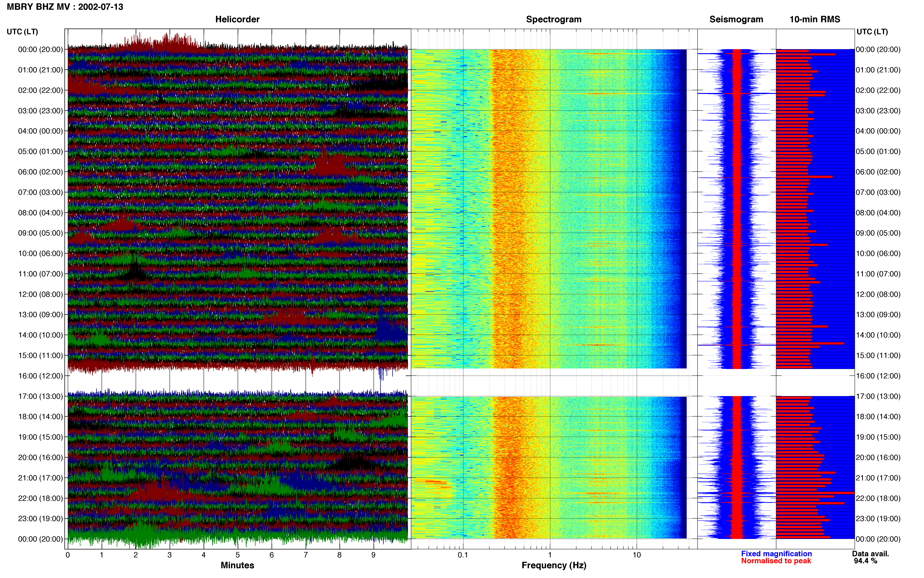Click the right '16:00 (12:00)' time label
Image resolution: width=924 pixels, height=578 pixels.
pos(878,376)
